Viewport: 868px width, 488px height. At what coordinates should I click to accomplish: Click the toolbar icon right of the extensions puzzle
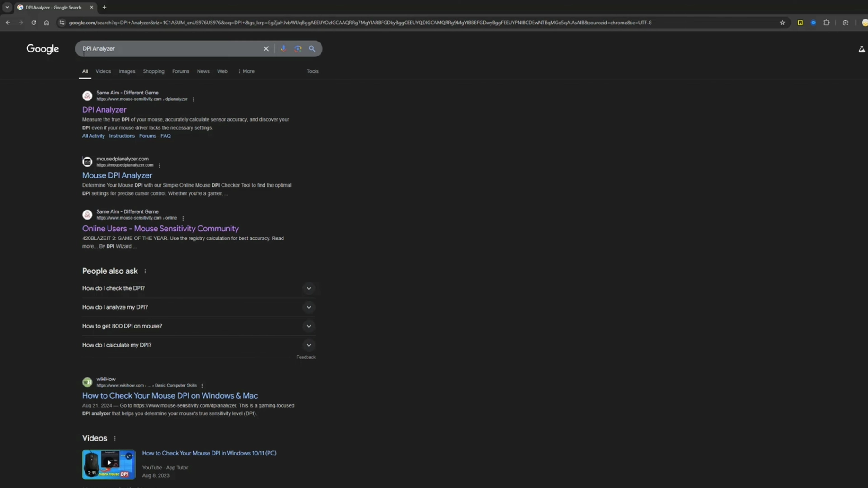click(845, 23)
